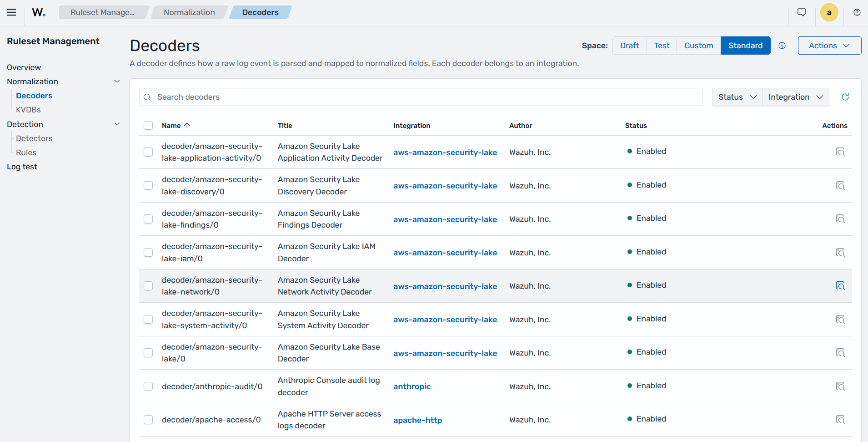The image size is (868, 442).
Task: Switch to the Test space
Action: click(x=662, y=46)
